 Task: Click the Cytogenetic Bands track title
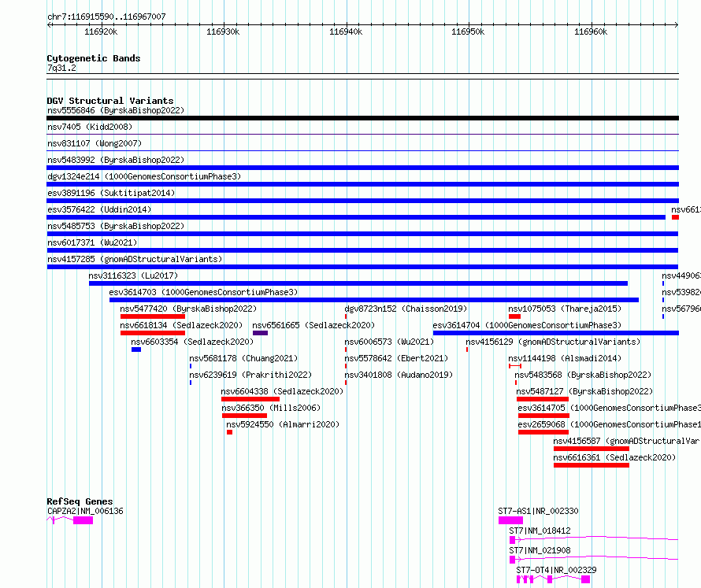point(94,58)
